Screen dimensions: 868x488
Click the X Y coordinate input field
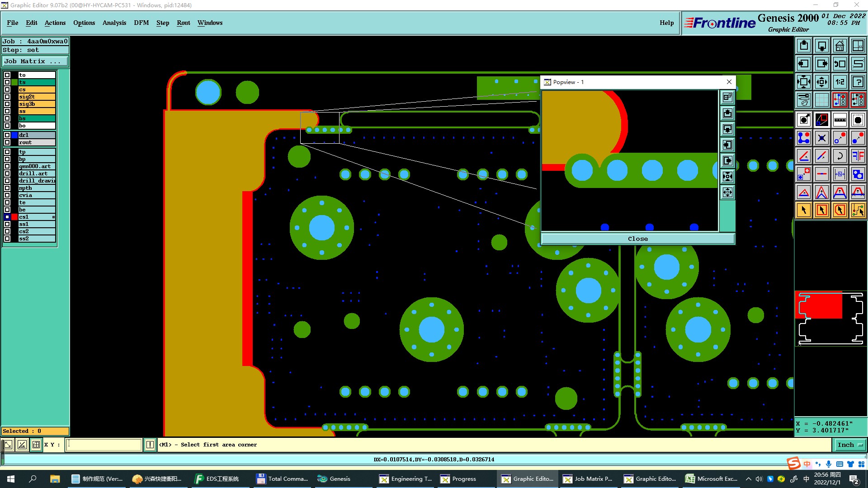point(104,445)
